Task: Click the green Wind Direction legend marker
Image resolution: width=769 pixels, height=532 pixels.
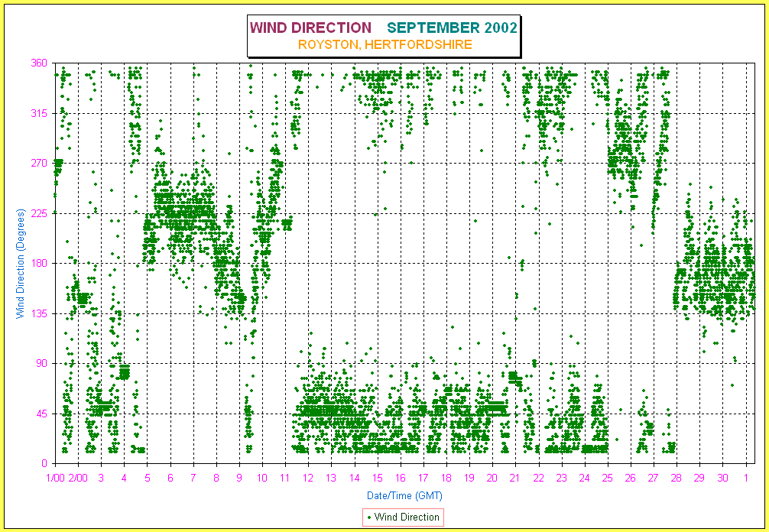Action: pos(370,517)
